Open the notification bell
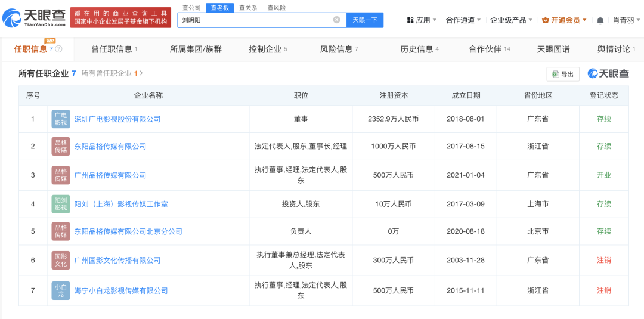644x319 pixels. (x=600, y=20)
